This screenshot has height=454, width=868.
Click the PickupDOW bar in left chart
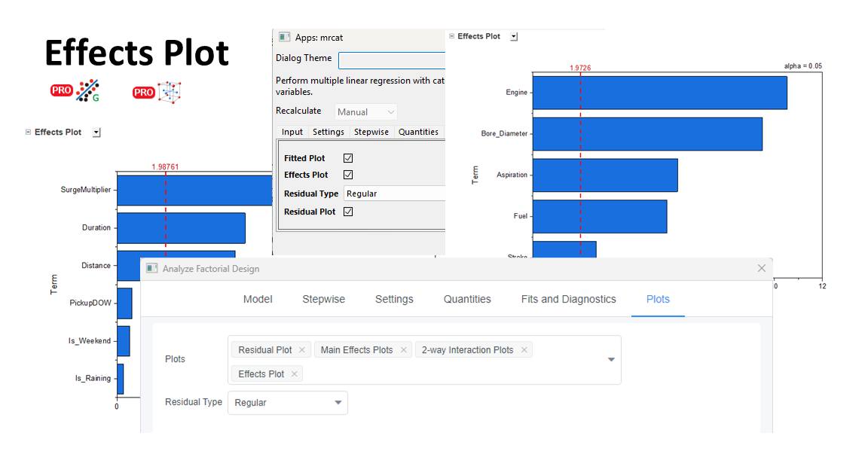pyautogui.click(x=124, y=303)
